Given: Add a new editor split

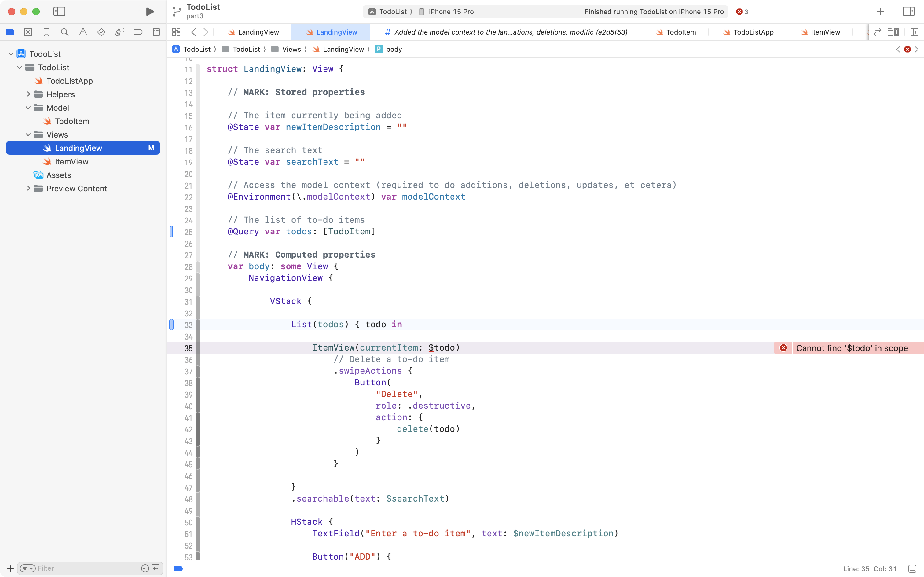Looking at the screenshot, I should [x=915, y=32].
